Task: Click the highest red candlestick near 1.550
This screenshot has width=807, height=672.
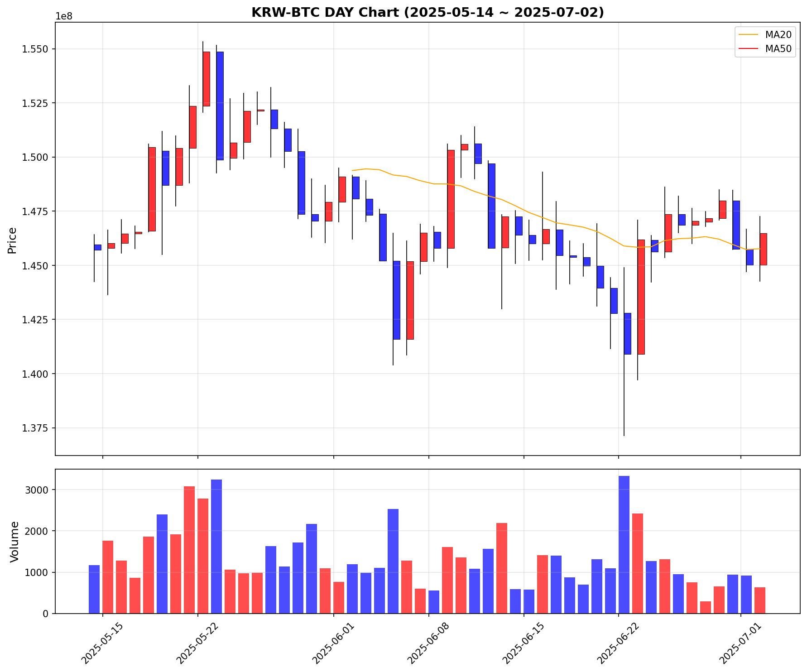Action: pos(206,79)
